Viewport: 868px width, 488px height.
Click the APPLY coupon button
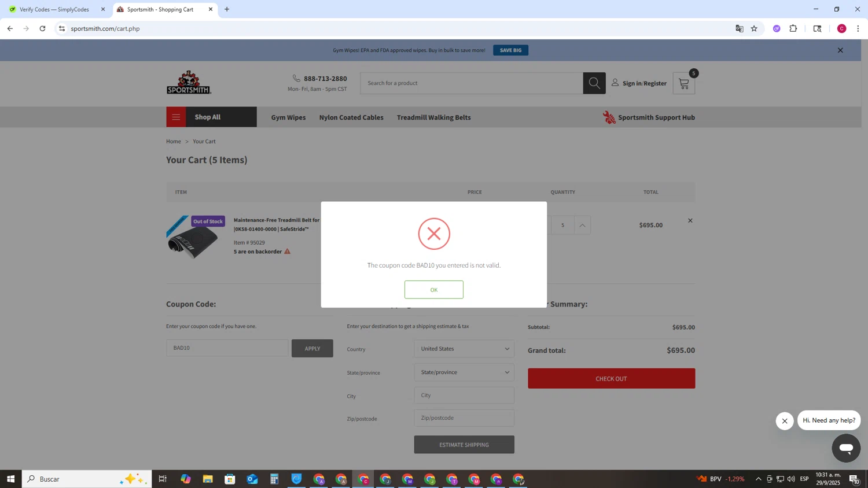pyautogui.click(x=312, y=348)
